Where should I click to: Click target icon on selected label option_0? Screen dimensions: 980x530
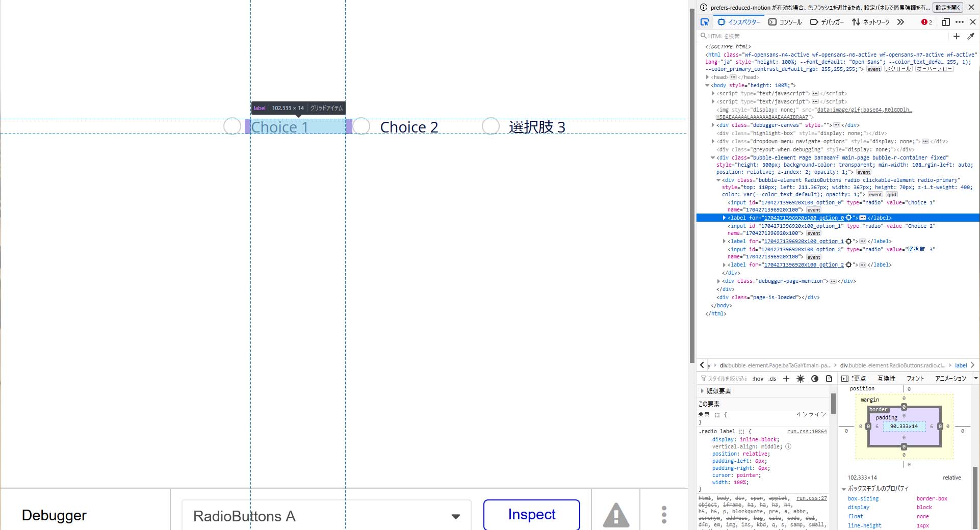pos(849,218)
